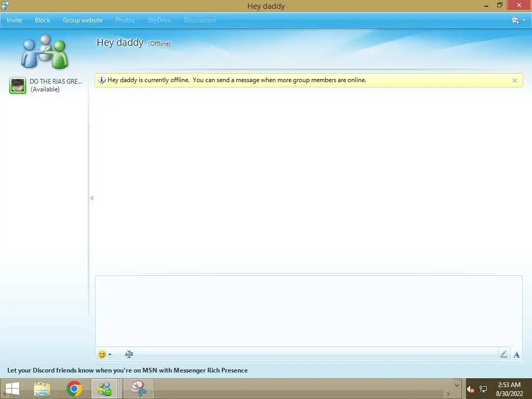Image resolution: width=532 pixels, height=399 pixels.
Task: Open the taskbar clock and date
Action: pos(509,389)
